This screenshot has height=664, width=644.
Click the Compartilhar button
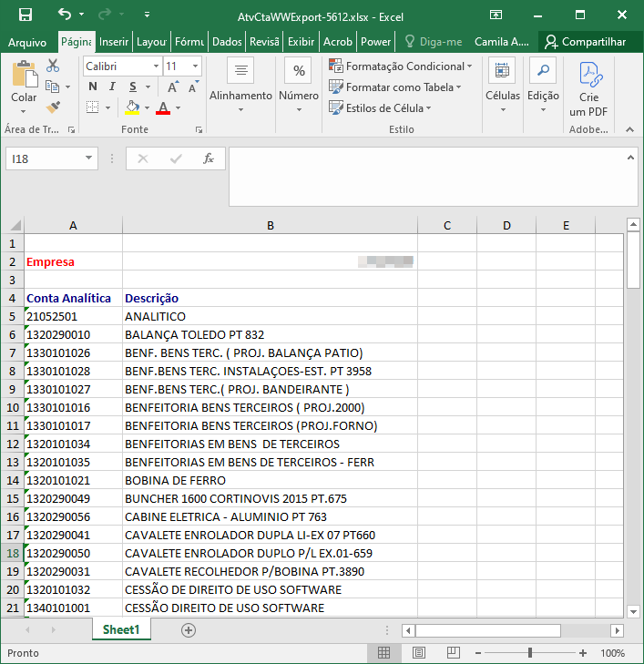pyautogui.click(x=586, y=42)
